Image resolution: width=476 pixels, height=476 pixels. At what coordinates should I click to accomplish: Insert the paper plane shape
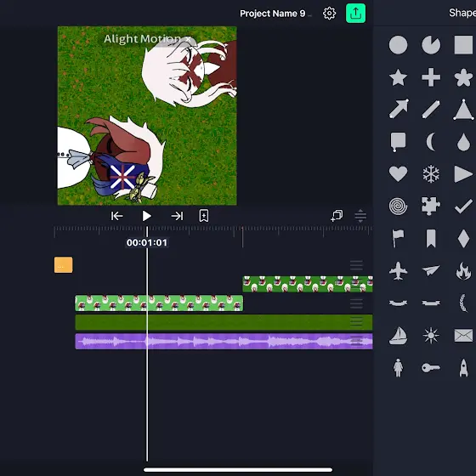click(431, 271)
